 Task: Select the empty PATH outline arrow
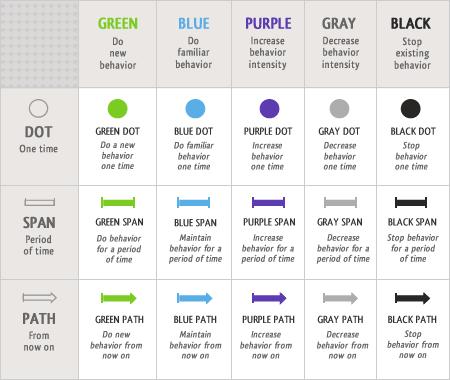click(x=40, y=297)
